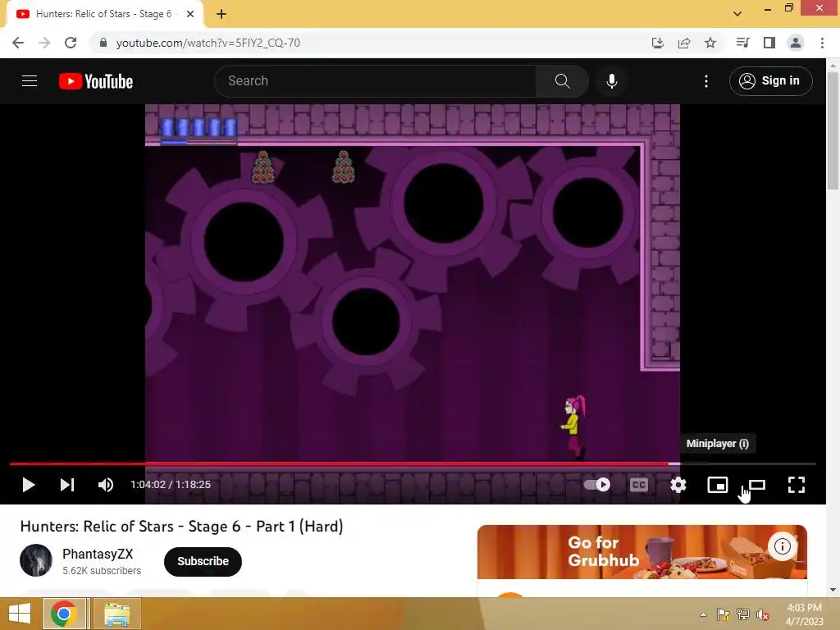Switch to miniplayer mode
The image size is (840, 630).
(717, 485)
